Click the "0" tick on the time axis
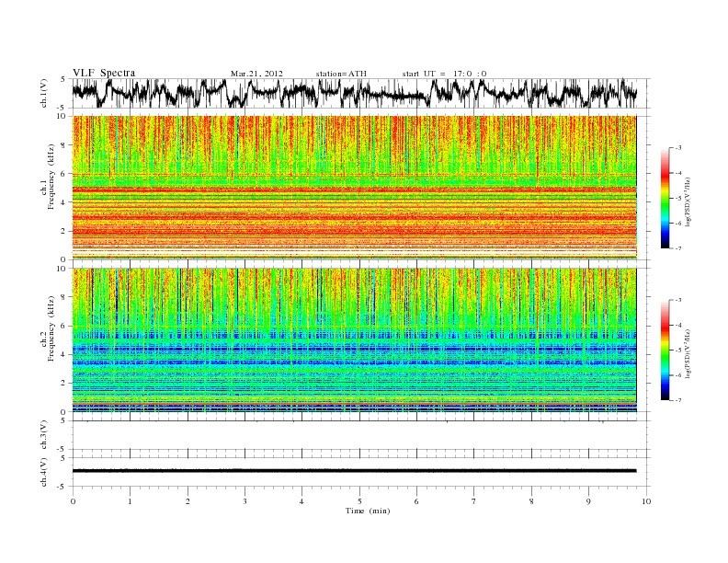 73,501
